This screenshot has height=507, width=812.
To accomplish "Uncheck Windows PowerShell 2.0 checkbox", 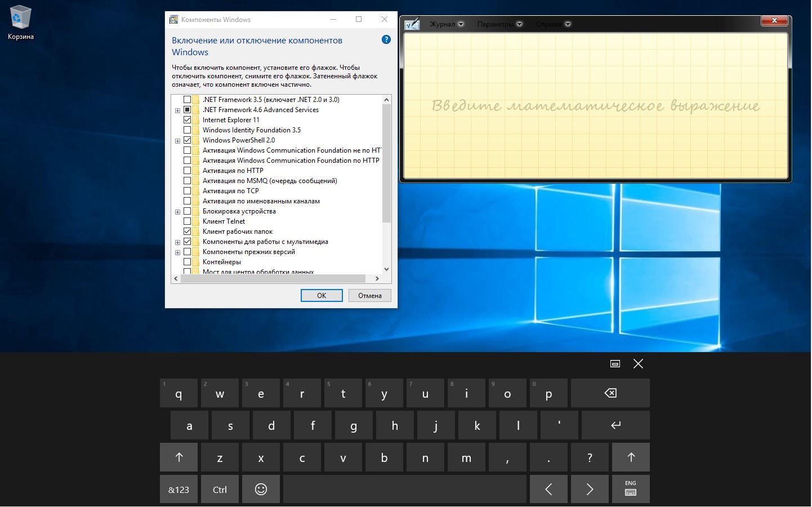I will point(187,140).
